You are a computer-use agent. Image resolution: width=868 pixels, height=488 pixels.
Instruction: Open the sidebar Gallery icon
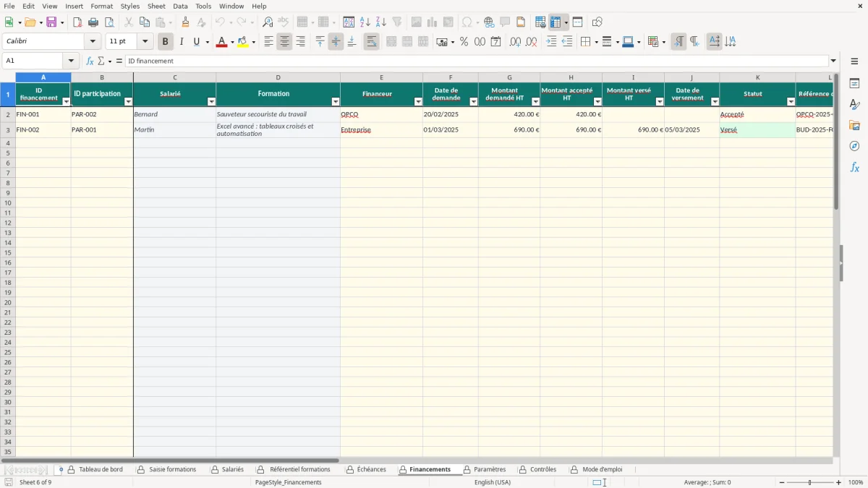click(854, 126)
